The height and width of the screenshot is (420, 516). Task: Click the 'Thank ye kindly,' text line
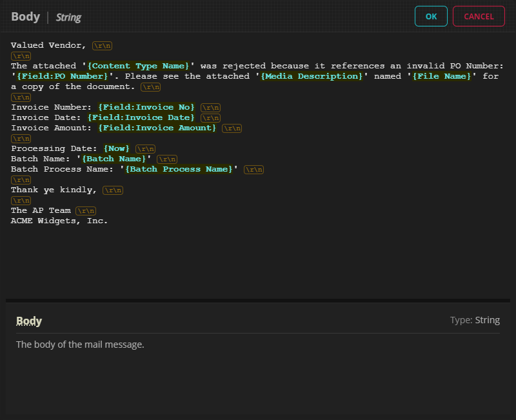54,190
